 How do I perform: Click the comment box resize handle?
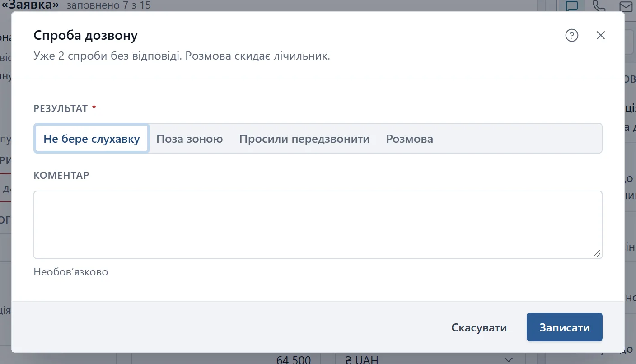[x=597, y=253]
